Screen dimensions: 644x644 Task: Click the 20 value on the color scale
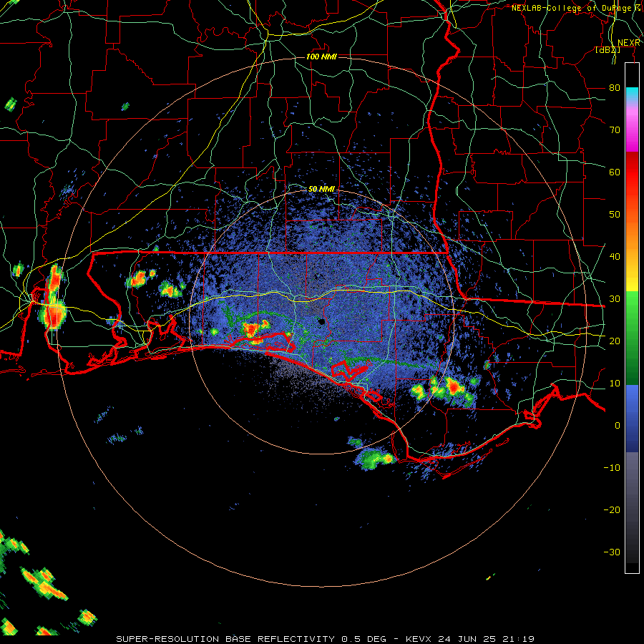pyautogui.click(x=615, y=341)
